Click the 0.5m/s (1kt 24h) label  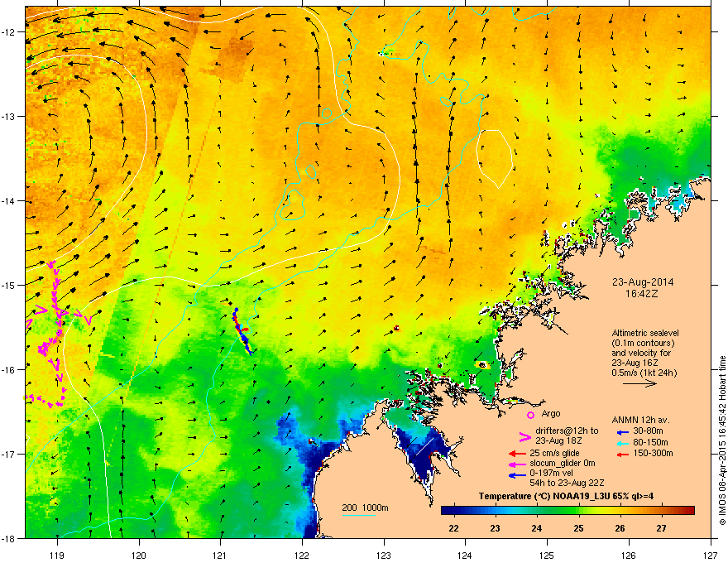coord(644,373)
